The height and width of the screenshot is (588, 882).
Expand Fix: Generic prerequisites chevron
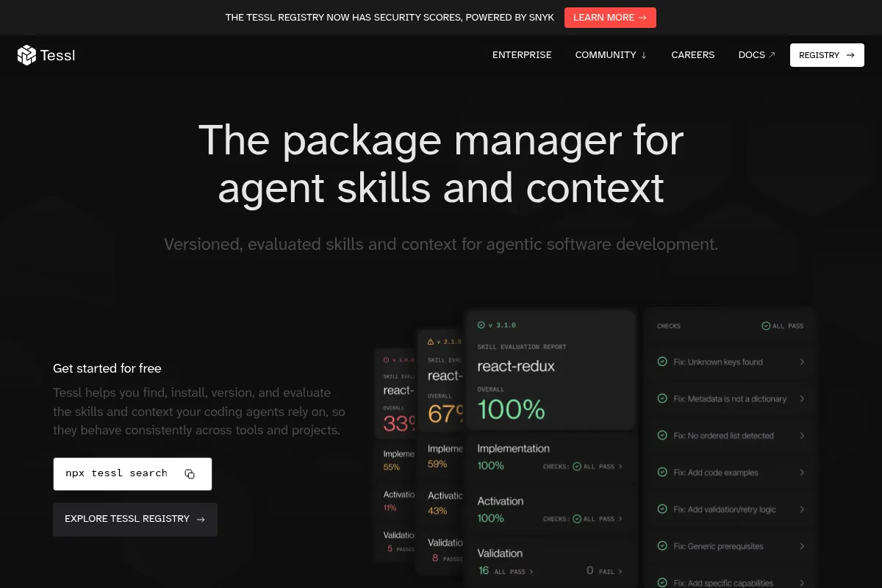[802, 546]
